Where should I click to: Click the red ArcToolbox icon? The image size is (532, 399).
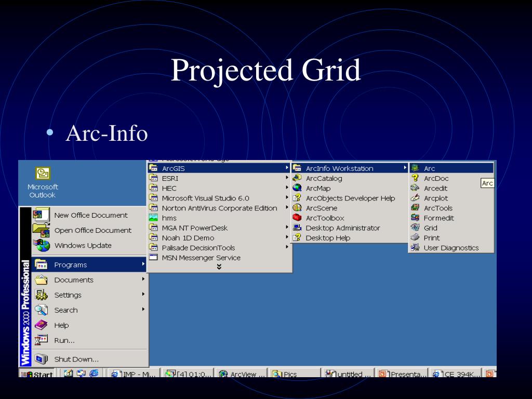pos(297,218)
